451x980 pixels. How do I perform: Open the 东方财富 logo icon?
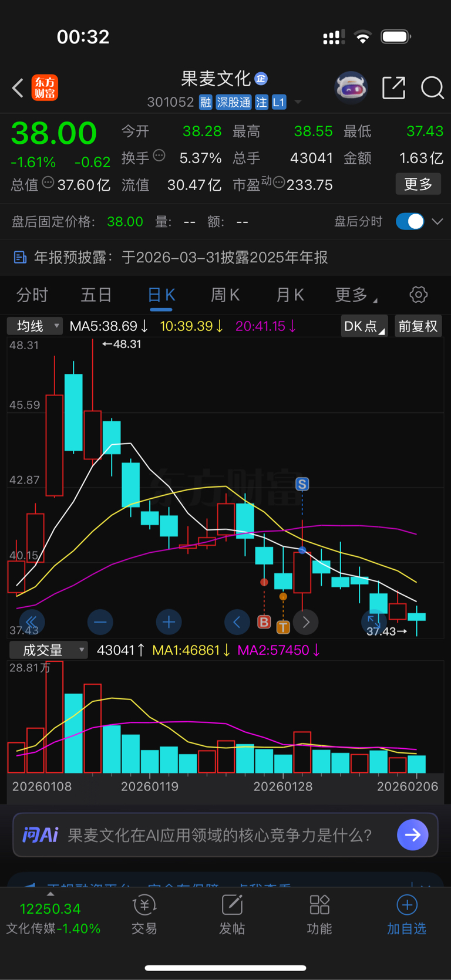pos(45,88)
